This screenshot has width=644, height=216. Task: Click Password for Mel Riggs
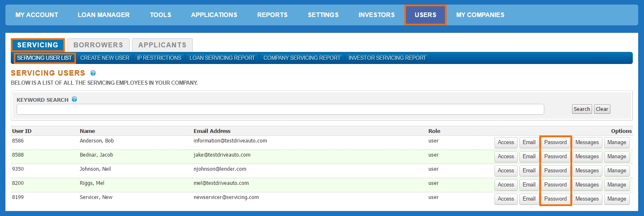[556, 185]
